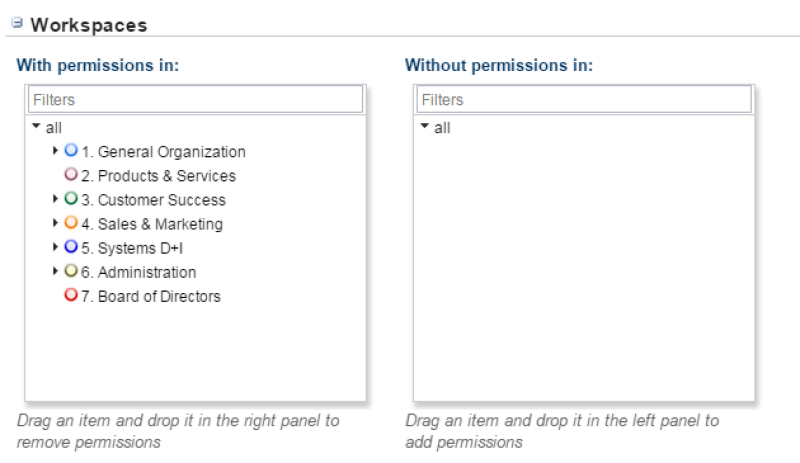800x463 pixels.
Task: Click the dark blue circle icon for Systems D+I
Action: (71, 247)
